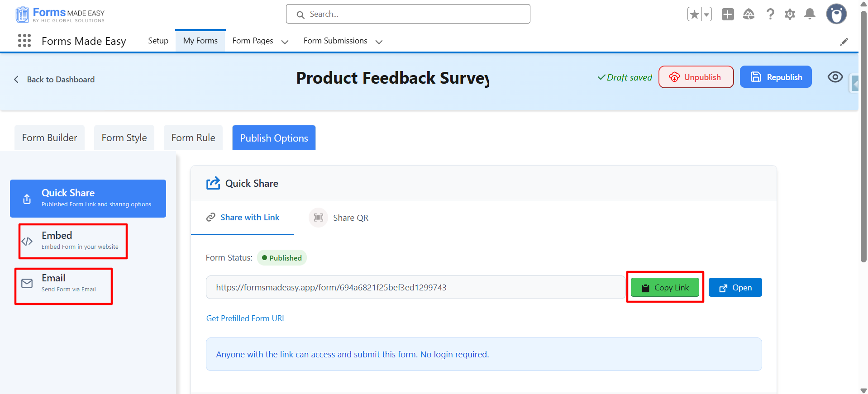Expand the favorites list dropdown arrow

click(x=706, y=14)
